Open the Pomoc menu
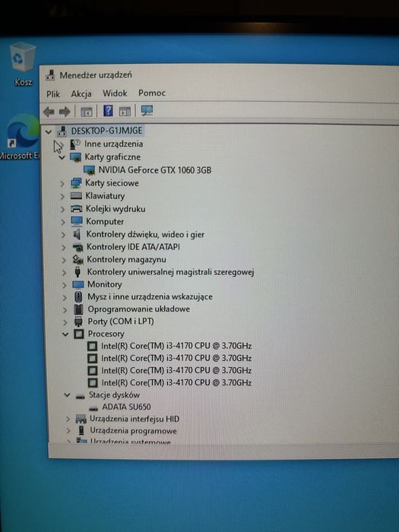Viewport: 399px width, 532px height. click(x=152, y=93)
